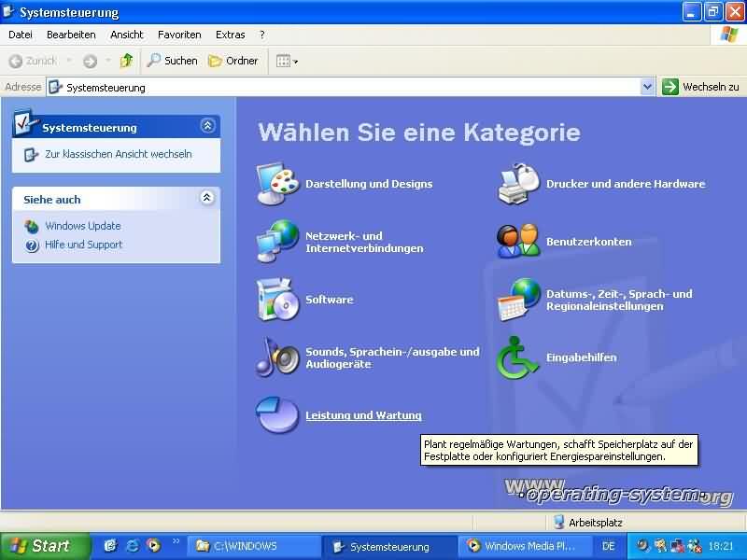Click the 18:21 system tray clock
Image resolution: width=747 pixels, height=560 pixels.
720,546
